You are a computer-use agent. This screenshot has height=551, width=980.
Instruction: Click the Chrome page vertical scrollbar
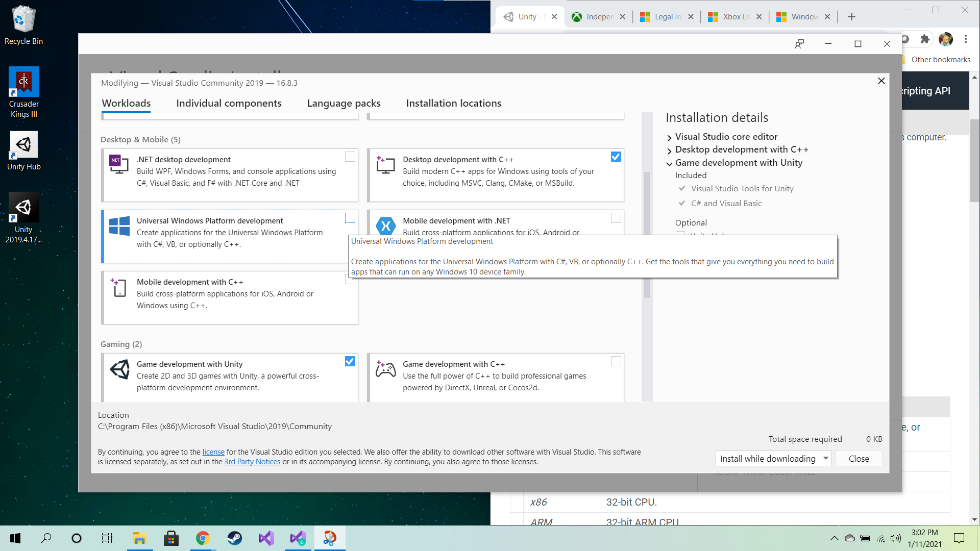[974, 161]
